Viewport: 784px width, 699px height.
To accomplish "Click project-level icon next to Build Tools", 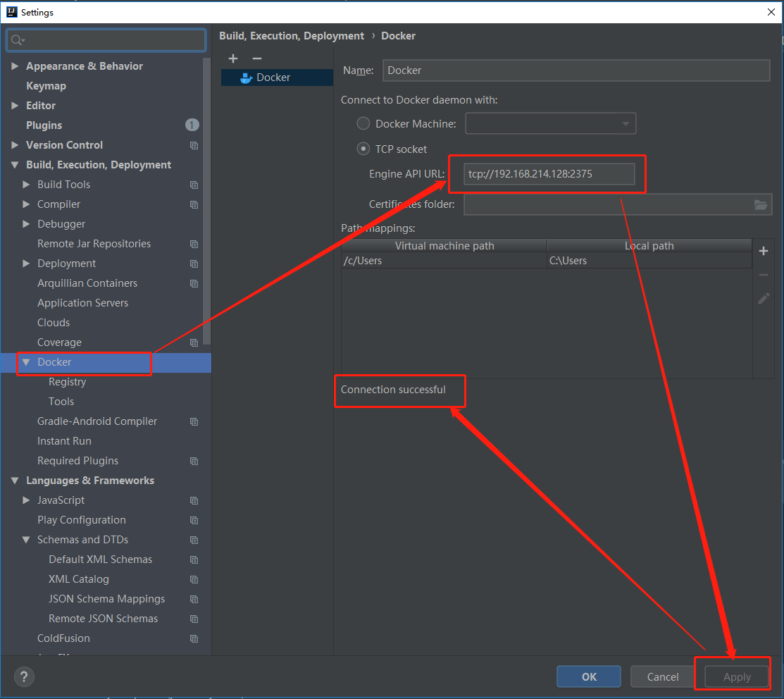I will (x=194, y=185).
